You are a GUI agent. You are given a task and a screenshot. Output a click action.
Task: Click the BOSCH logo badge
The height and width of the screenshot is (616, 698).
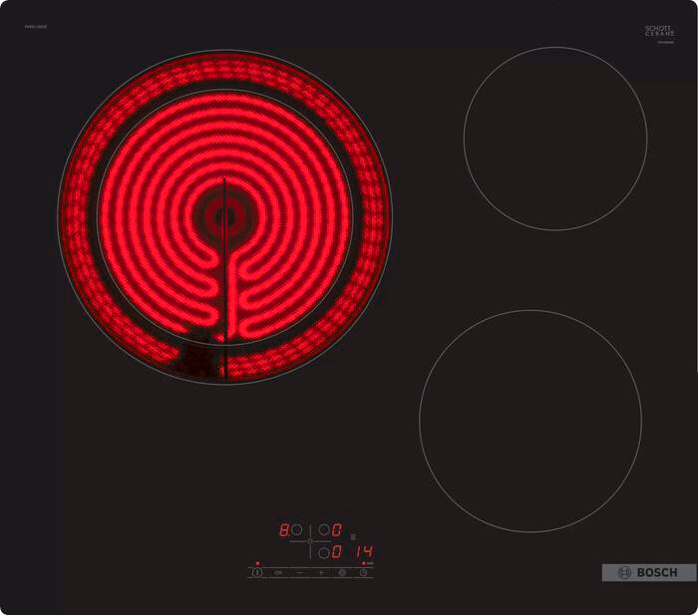[648, 572]
